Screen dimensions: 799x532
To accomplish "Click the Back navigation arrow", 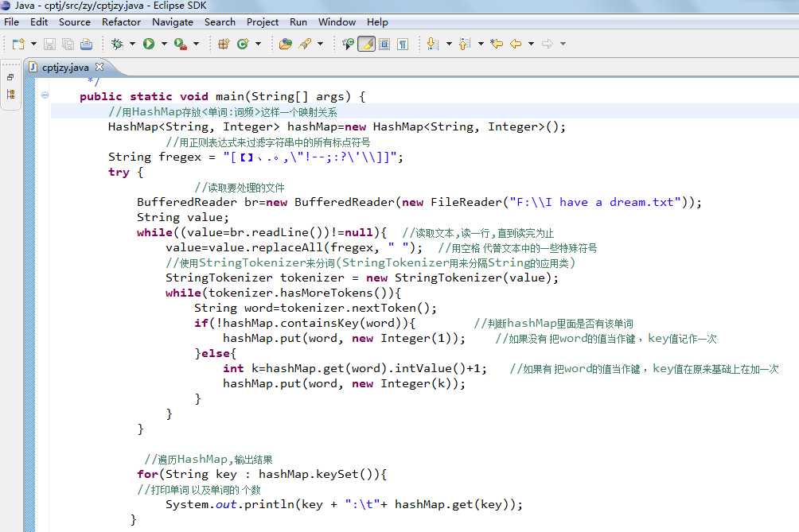I will click(x=516, y=45).
